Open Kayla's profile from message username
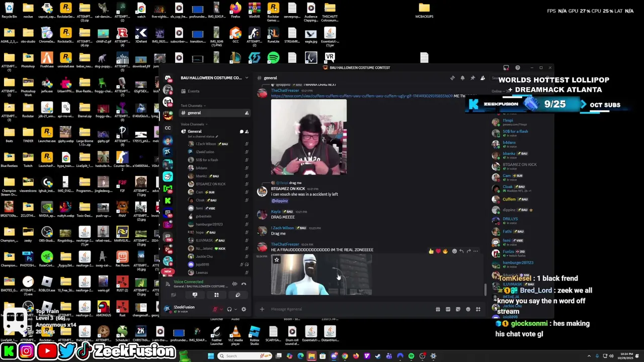Screen dimensions: 644x362 coord(276,212)
